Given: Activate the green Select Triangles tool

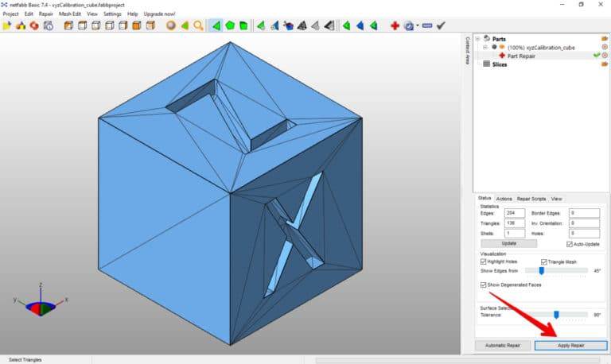Looking at the screenshot, I should coord(216,25).
